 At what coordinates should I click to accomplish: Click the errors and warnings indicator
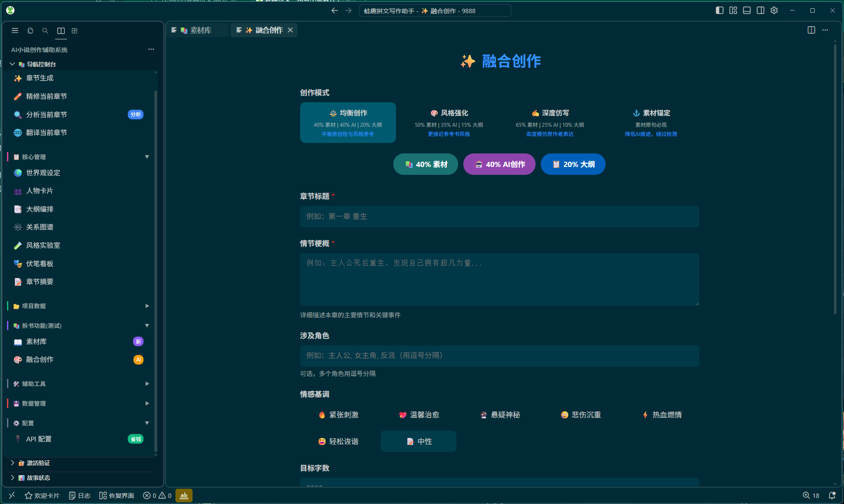157,495
